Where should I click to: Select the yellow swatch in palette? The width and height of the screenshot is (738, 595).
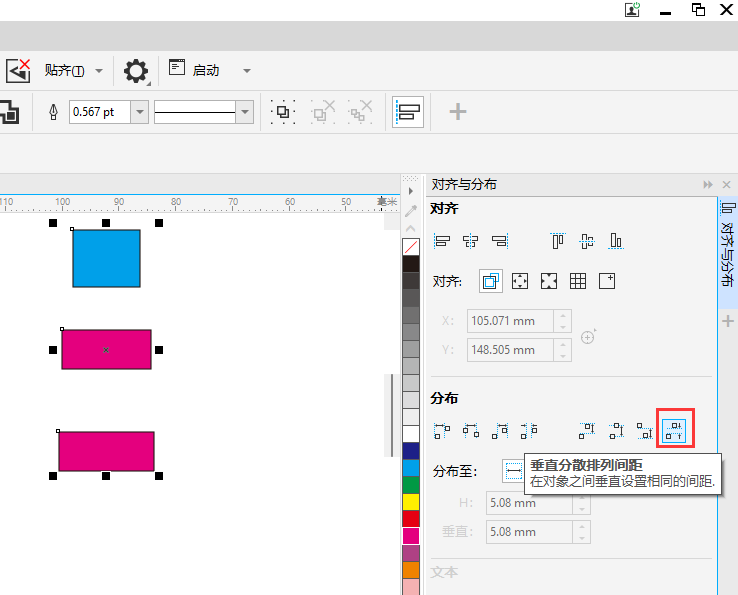411,502
